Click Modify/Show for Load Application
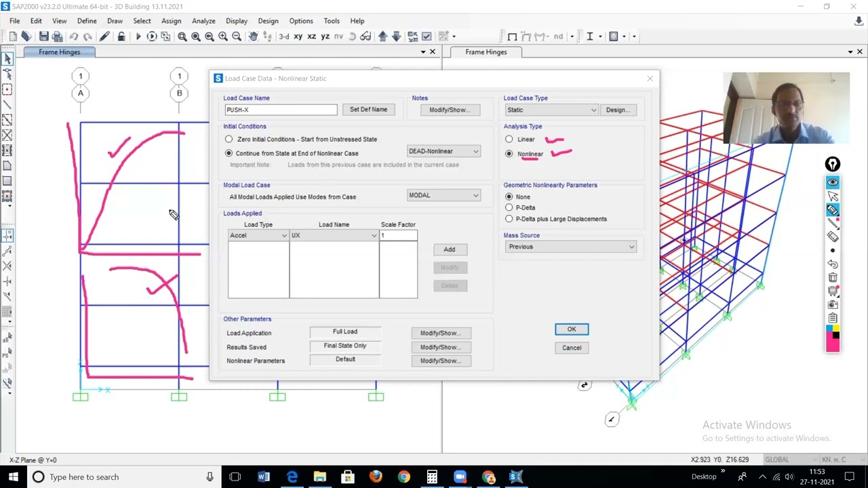868x488 pixels. [x=441, y=333]
